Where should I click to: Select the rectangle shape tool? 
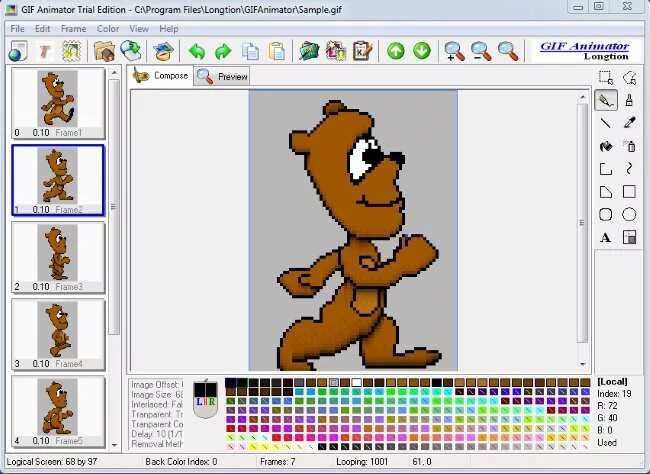629,192
